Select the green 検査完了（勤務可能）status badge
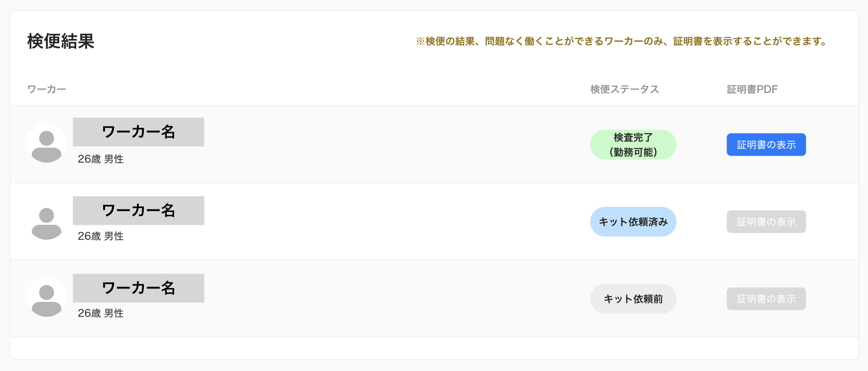The image size is (868, 371). [633, 145]
